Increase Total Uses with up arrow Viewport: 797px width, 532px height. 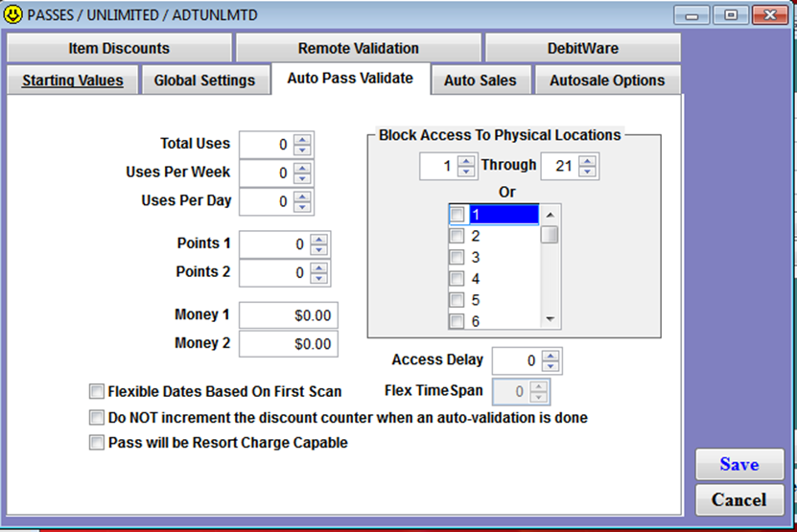pyautogui.click(x=302, y=140)
